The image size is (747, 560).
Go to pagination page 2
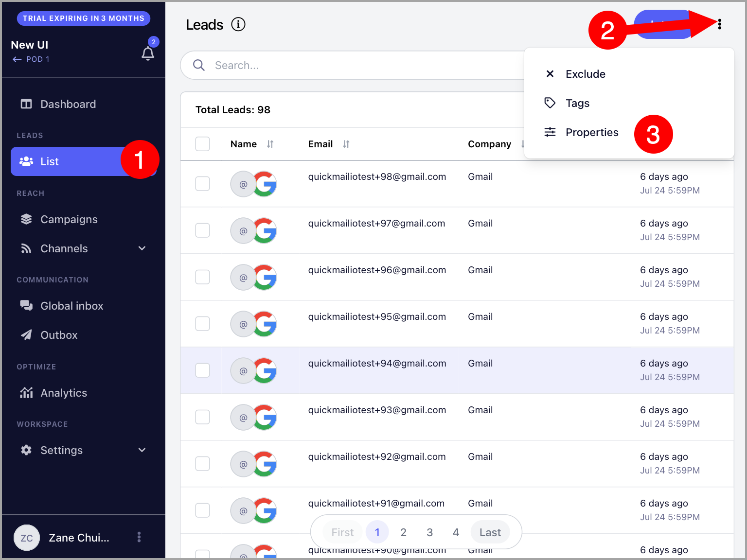point(403,532)
